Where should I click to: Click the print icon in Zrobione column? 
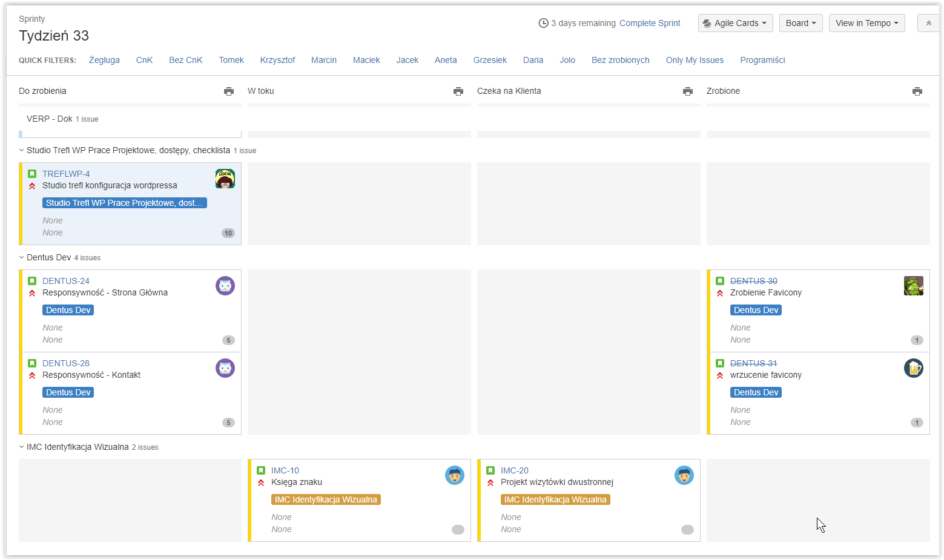[917, 91]
